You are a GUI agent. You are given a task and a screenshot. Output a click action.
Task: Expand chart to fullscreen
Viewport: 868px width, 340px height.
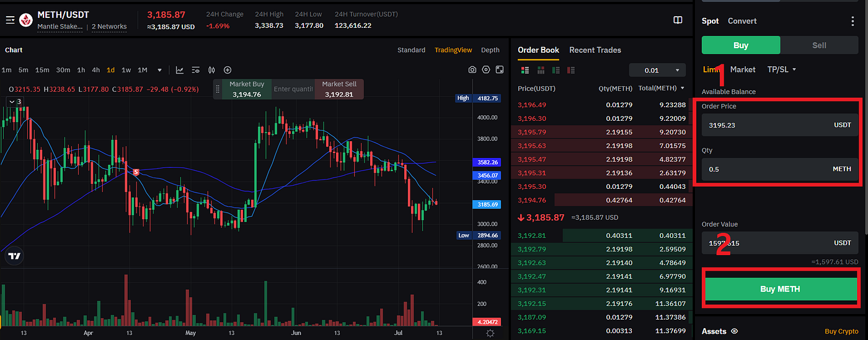tap(499, 70)
